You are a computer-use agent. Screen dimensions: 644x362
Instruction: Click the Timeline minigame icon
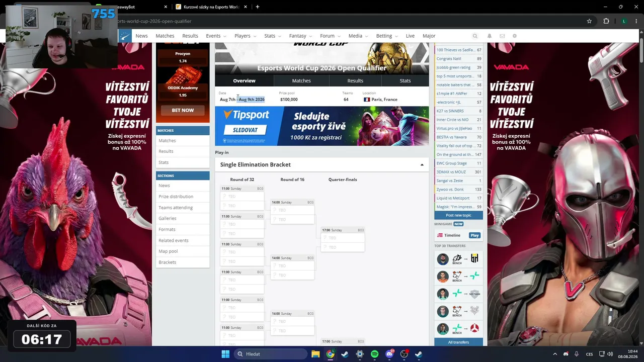point(440,235)
